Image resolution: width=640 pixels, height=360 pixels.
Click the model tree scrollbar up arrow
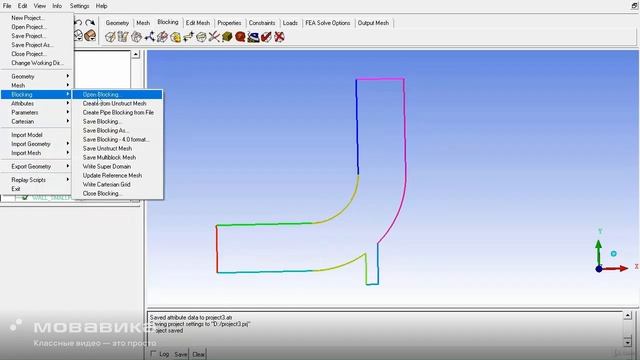tap(136, 54)
